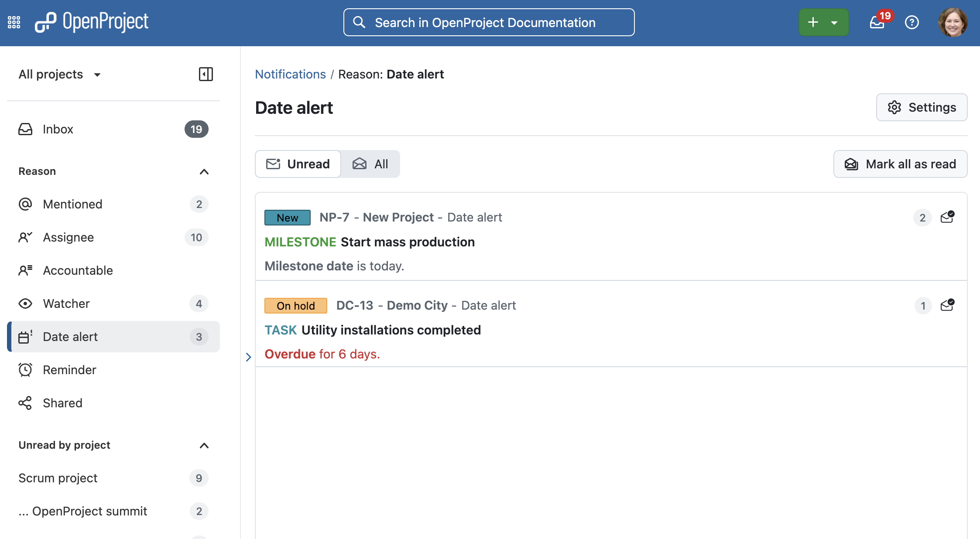Select the Date alert filter
980x539 pixels.
(113, 337)
